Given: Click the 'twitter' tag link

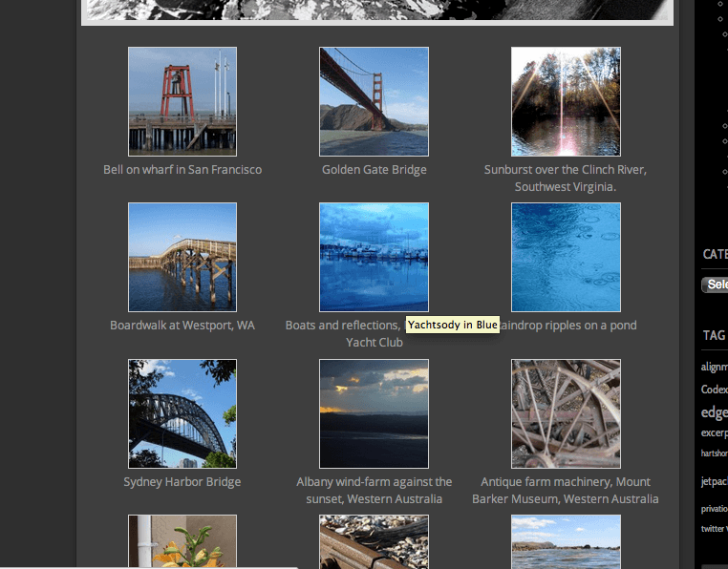Looking at the screenshot, I should click(713, 529).
